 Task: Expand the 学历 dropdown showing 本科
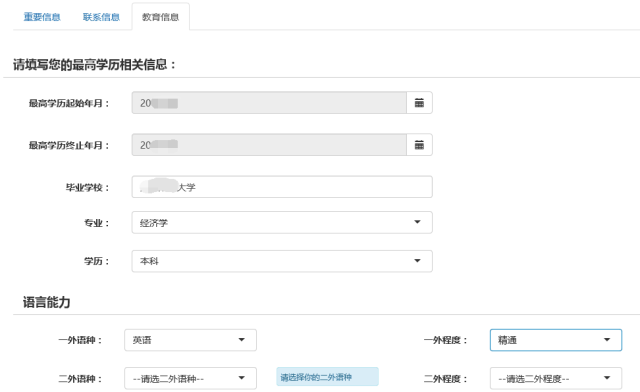[x=282, y=261]
